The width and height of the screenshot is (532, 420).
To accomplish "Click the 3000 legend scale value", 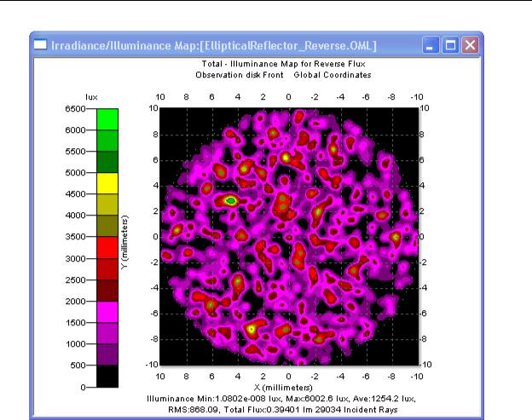I will click(x=75, y=259).
